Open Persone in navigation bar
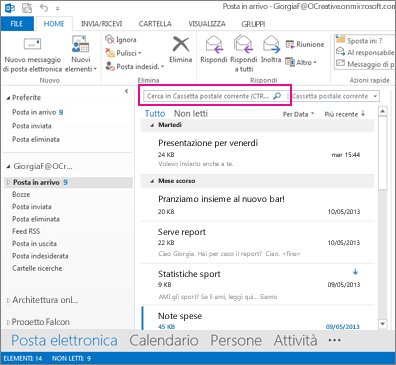This screenshot has height=365, width=396. 236,340
